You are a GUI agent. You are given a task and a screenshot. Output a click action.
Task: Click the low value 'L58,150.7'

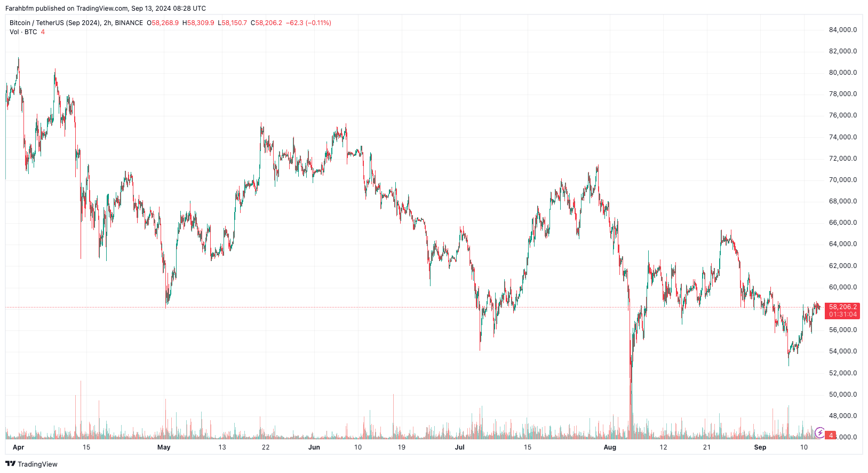[233, 23]
